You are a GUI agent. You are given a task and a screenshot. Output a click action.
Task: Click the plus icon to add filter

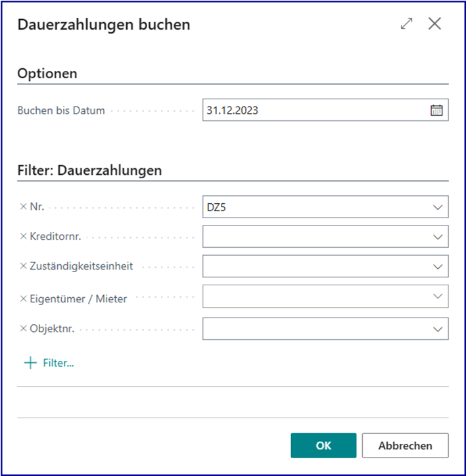pos(30,363)
